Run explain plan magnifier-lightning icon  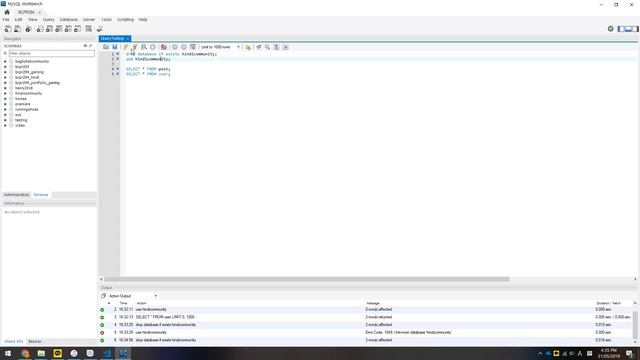tap(144, 47)
